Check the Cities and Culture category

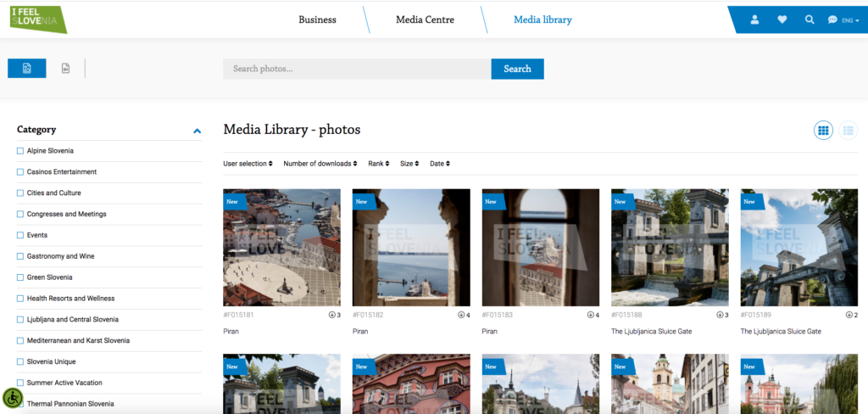20,193
